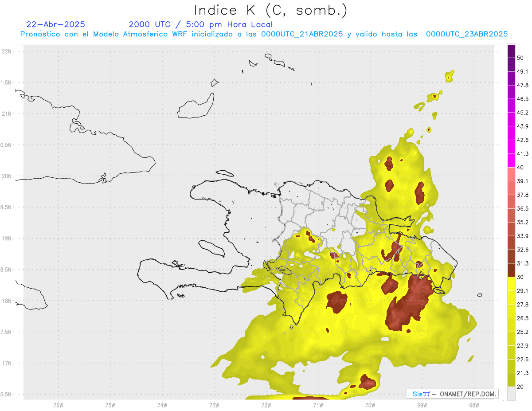Pick the bright yellow swatch between 29.1 and 30
Screen dimensions: 532x411
pos(511,284)
